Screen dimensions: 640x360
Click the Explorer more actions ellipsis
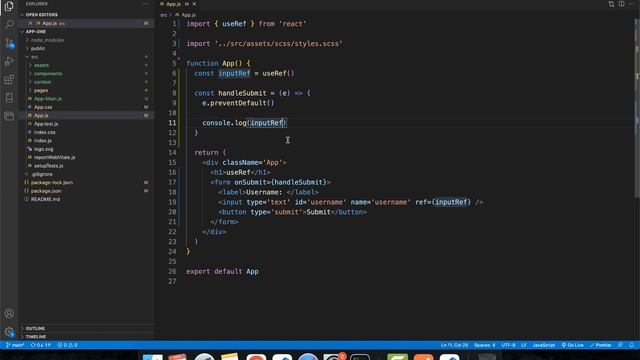[146, 4]
